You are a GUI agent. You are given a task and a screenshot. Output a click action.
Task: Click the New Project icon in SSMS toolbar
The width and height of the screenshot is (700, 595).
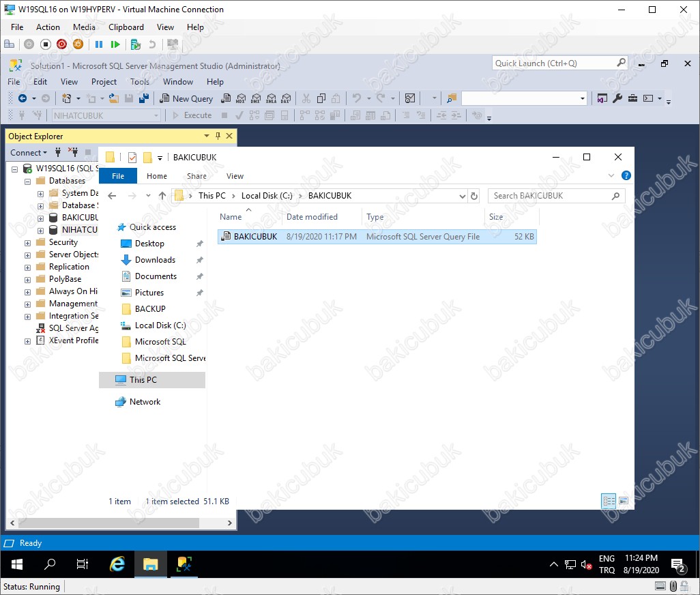[x=66, y=99]
